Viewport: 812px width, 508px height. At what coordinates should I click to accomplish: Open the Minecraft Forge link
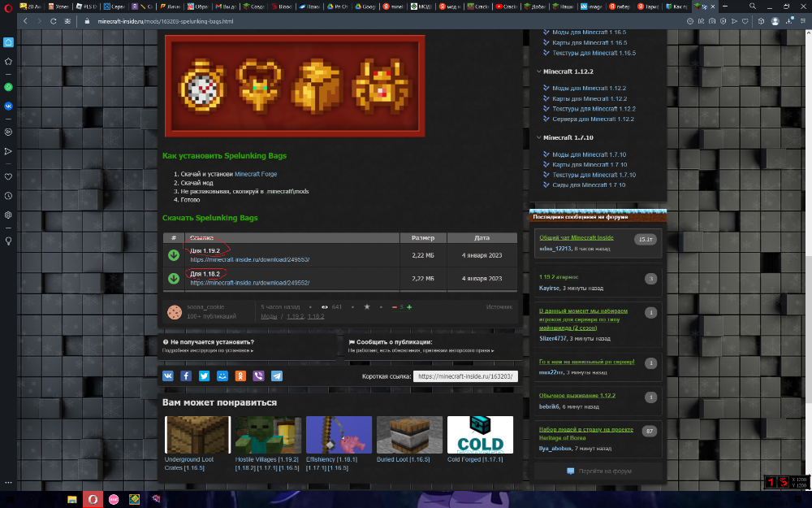pyautogui.click(x=256, y=174)
